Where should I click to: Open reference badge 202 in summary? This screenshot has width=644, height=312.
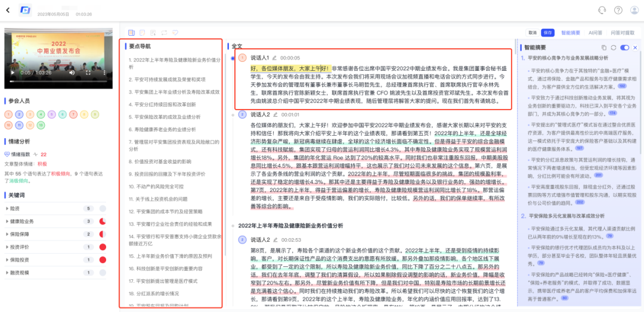tap(580, 202)
